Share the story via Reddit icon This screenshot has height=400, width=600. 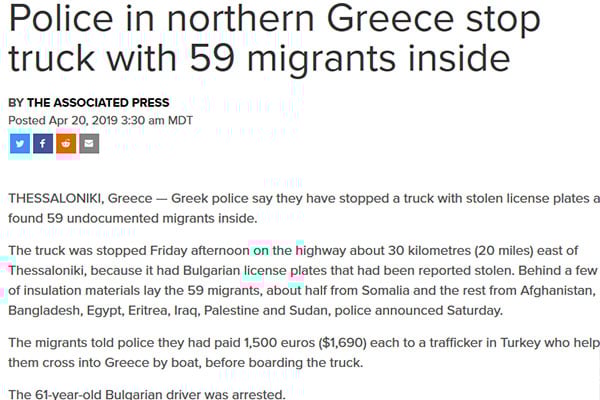pyautogui.click(x=66, y=144)
